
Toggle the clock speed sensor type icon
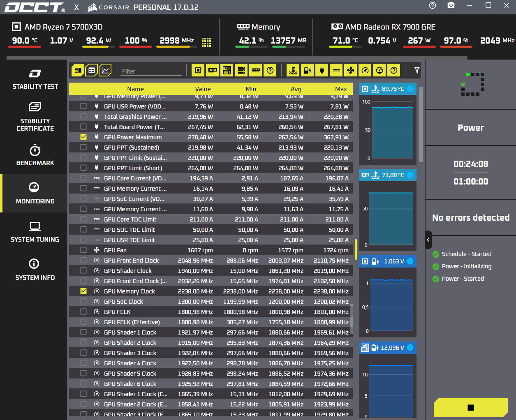[365, 70]
